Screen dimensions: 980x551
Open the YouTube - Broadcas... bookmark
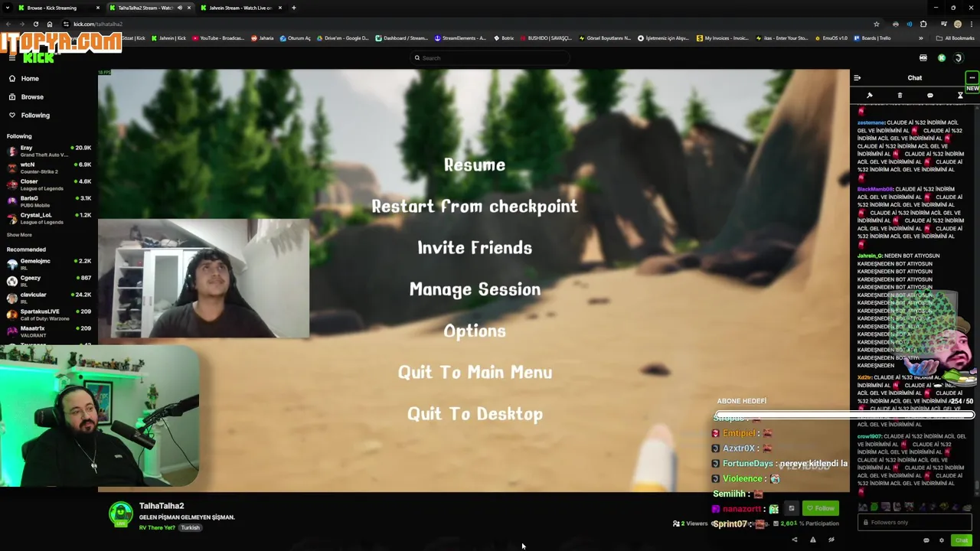coord(218,38)
